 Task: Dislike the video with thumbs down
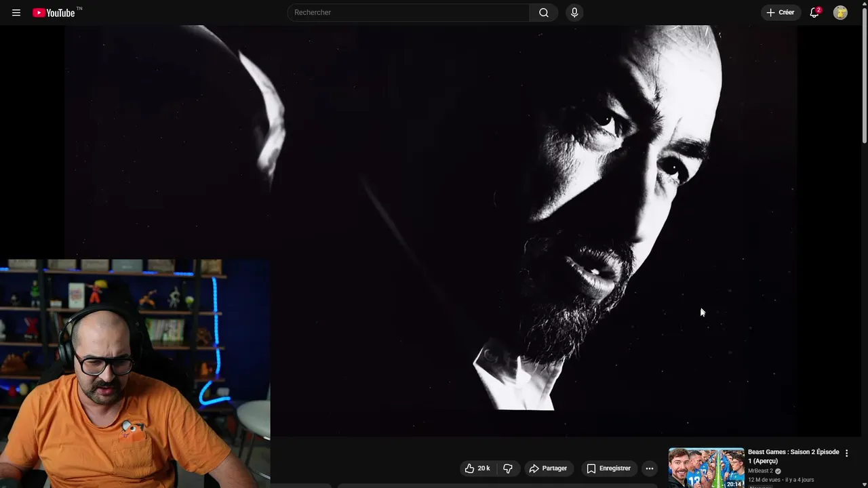click(507, 468)
